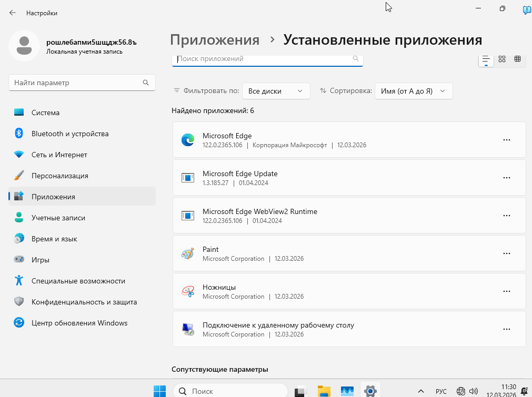Focus the Найти параметр search box
The height and width of the screenshot is (397, 532).
[x=76, y=83]
